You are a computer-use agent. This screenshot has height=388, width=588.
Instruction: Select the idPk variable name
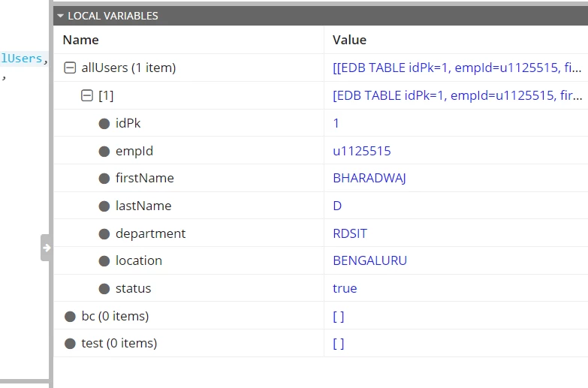pos(128,123)
